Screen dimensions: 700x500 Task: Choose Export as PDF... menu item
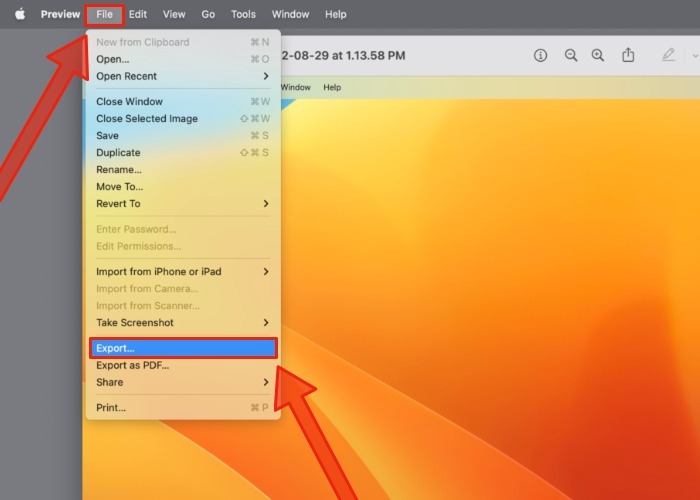[183, 366]
